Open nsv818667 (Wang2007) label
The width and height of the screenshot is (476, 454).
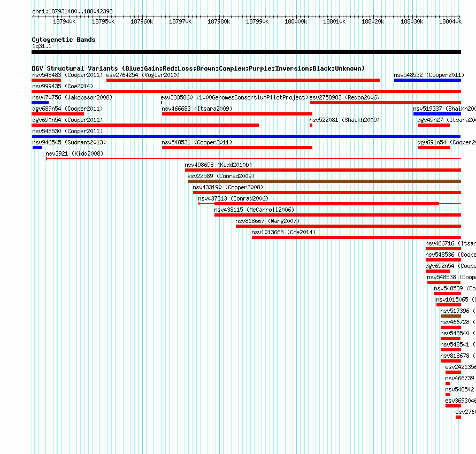click(267, 221)
